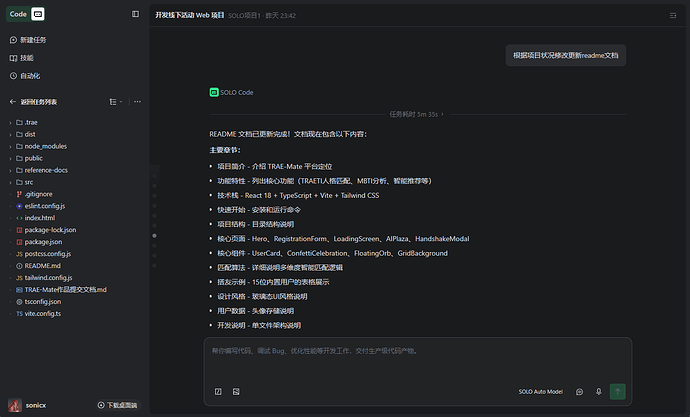
Task: Expand the src folder
Action: (x=22, y=182)
